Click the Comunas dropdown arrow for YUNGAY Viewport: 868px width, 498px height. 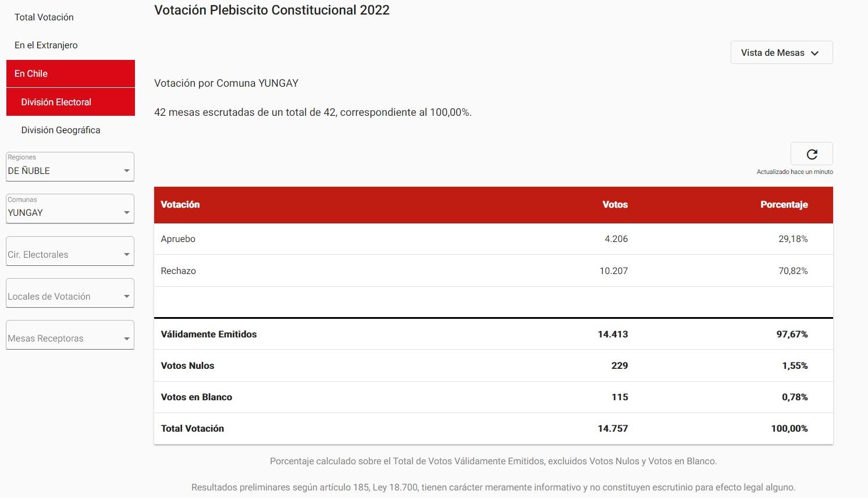pos(126,213)
